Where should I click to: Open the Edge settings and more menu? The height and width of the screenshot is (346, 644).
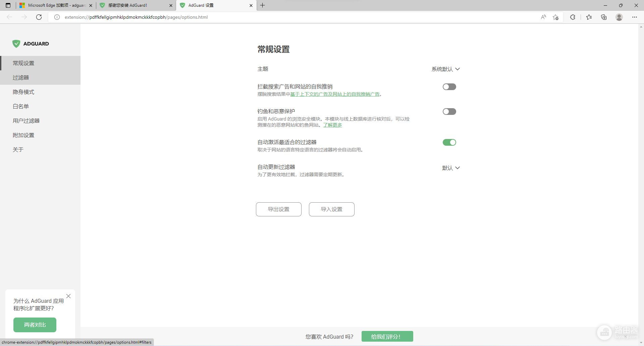635,17
